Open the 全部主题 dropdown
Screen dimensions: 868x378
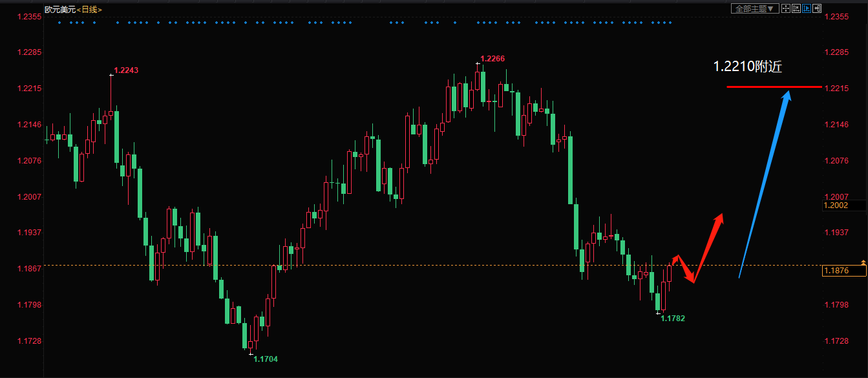(x=754, y=8)
